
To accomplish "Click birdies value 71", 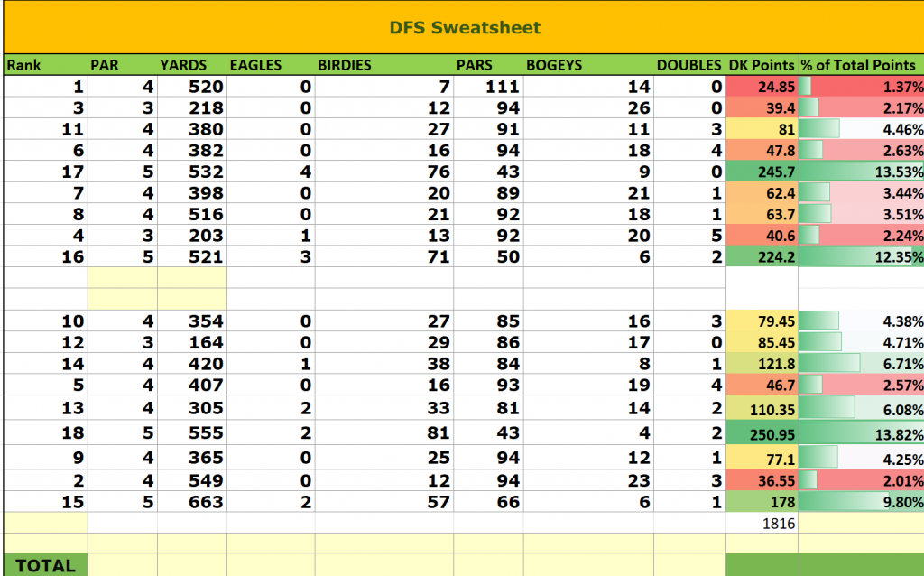I will (384, 256).
